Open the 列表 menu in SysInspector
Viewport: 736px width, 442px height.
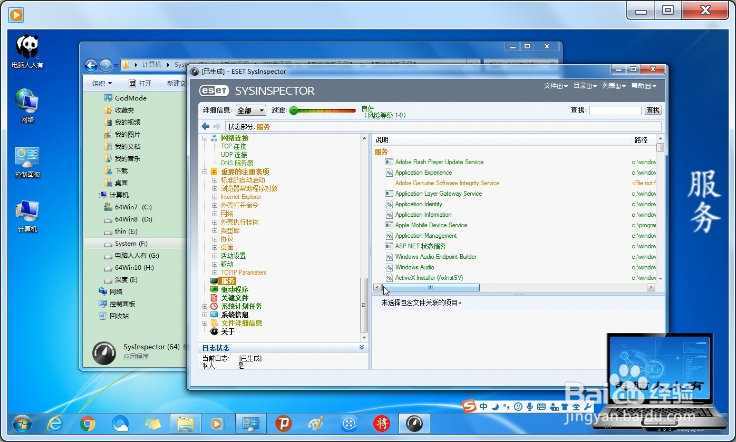[x=614, y=86]
